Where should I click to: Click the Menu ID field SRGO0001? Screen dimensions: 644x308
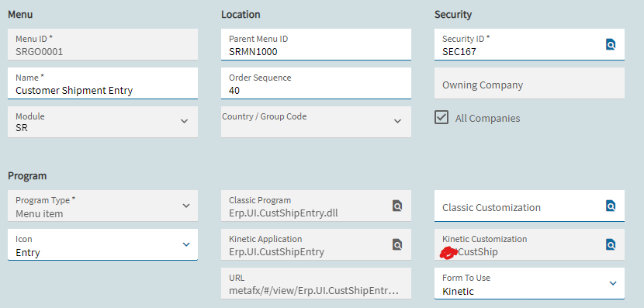coord(102,44)
